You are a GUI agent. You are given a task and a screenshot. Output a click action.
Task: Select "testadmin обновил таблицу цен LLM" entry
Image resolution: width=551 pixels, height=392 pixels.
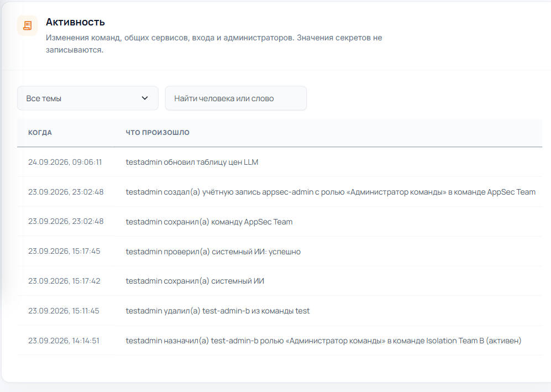click(x=192, y=162)
